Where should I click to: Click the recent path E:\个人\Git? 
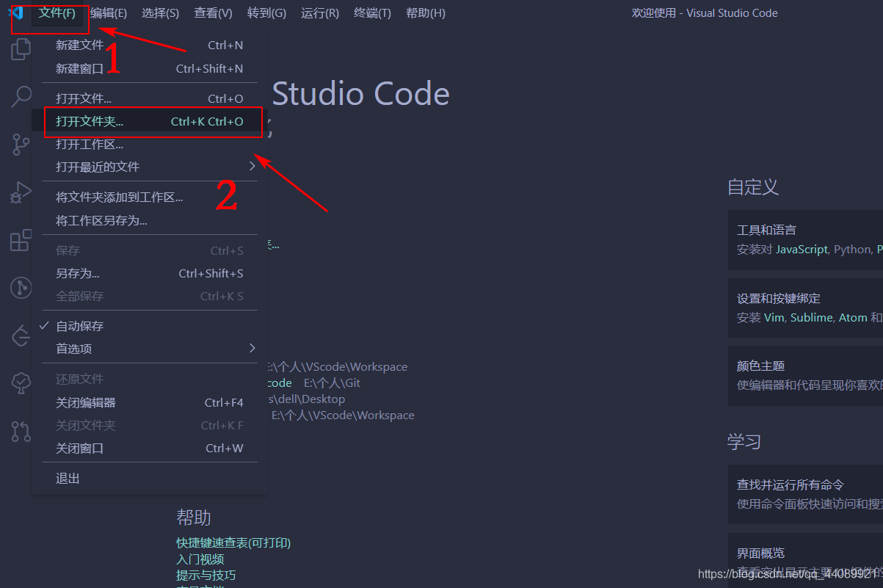332,383
